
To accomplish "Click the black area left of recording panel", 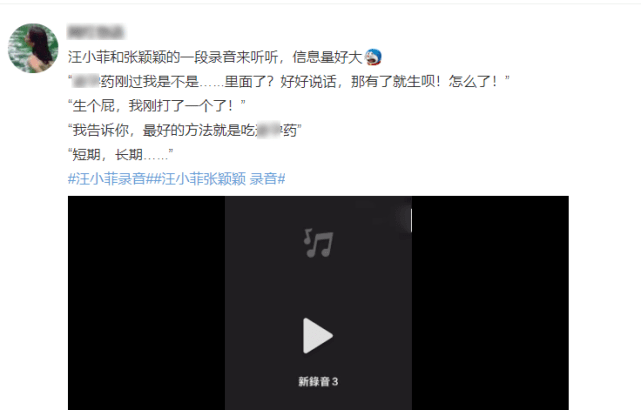I will pyautogui.click(x=146, y=303).
